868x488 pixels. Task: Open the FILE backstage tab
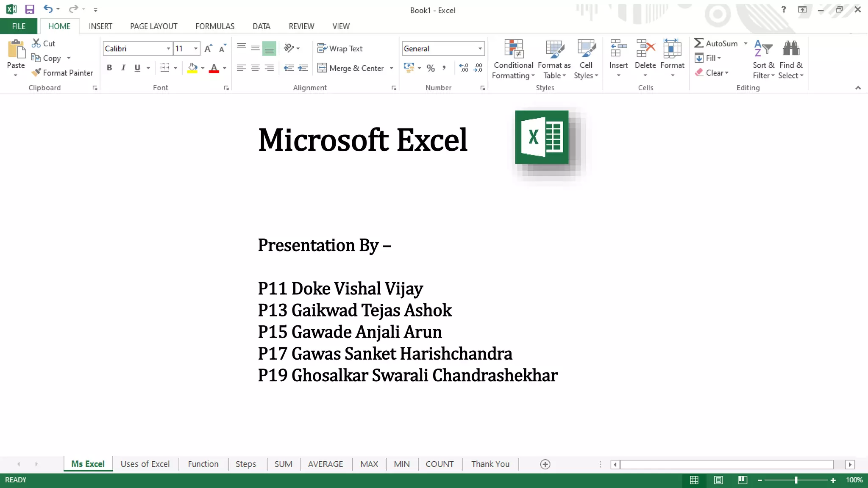(x=19, y=26)
